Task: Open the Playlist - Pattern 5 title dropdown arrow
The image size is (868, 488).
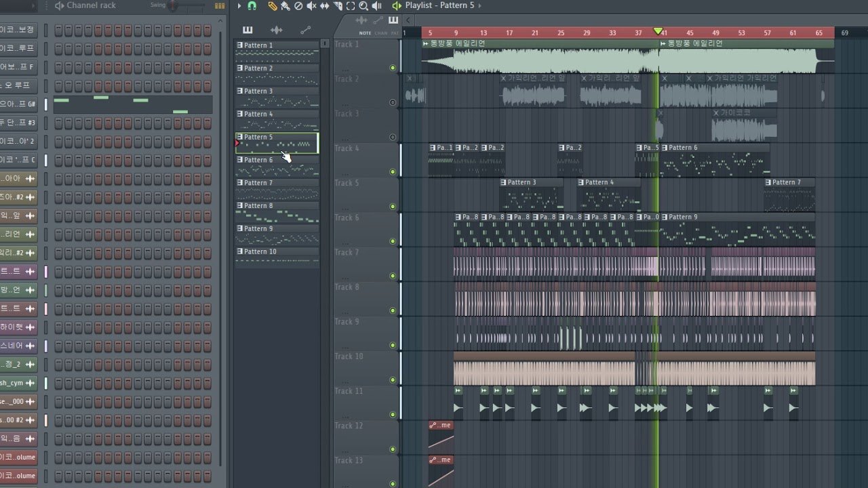Action: tap(480, 5)
